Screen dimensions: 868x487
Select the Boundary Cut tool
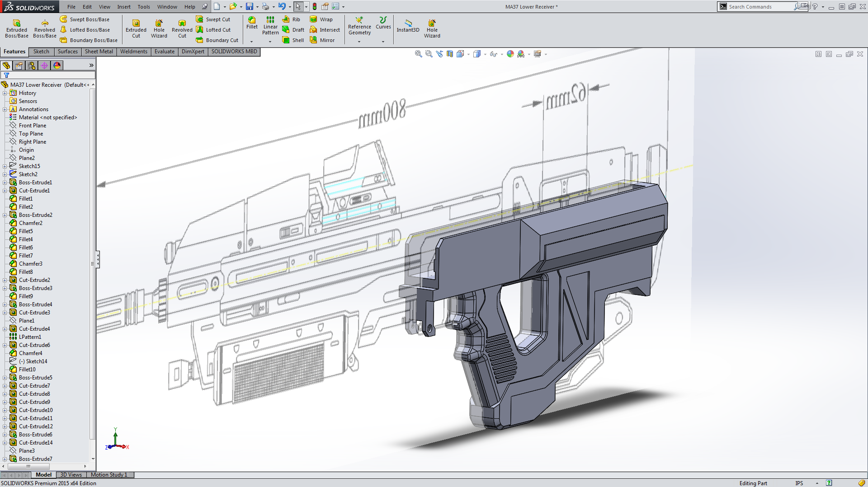click(x=217, y=40)
